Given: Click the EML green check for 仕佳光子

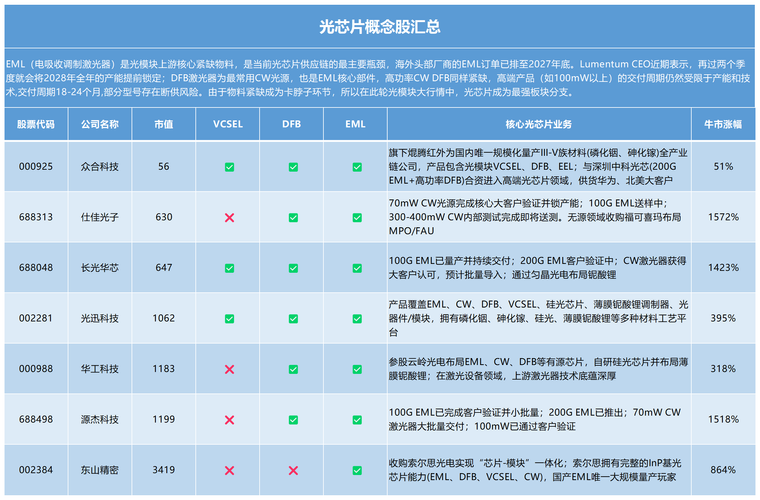Looking at the screenshot, I should tap(357, 218).
